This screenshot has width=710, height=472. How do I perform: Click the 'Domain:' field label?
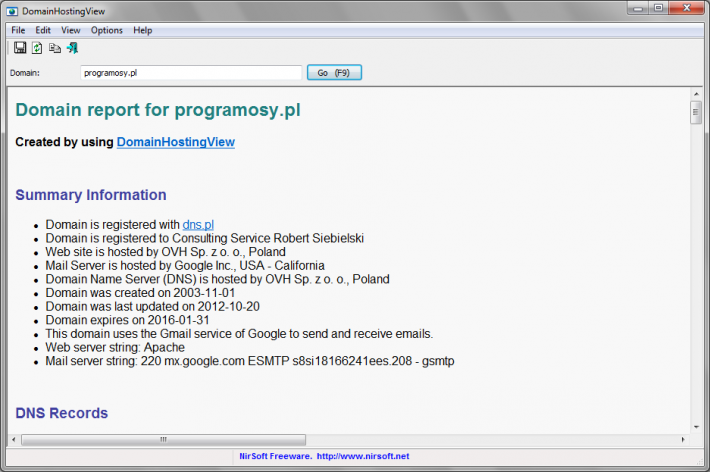[x=25, y=73]
